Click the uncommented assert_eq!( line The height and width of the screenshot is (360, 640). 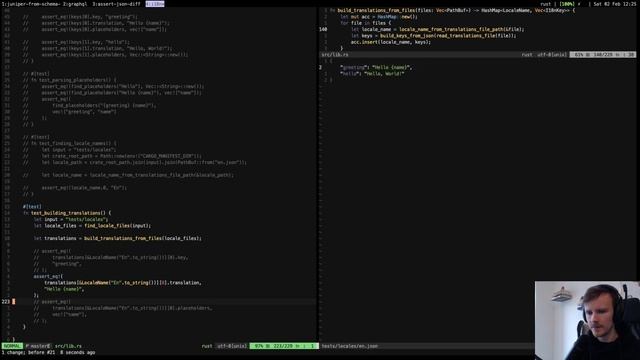(x=48, y=276)
